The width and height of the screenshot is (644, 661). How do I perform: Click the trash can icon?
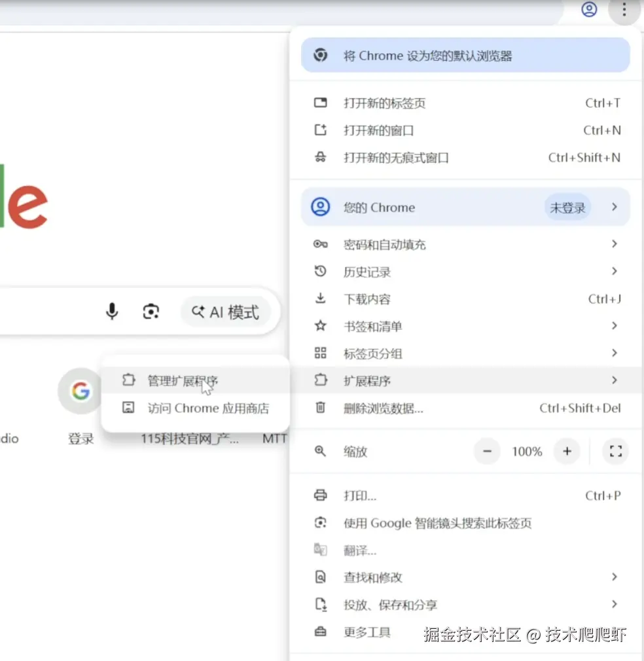[x=320, y=408]
